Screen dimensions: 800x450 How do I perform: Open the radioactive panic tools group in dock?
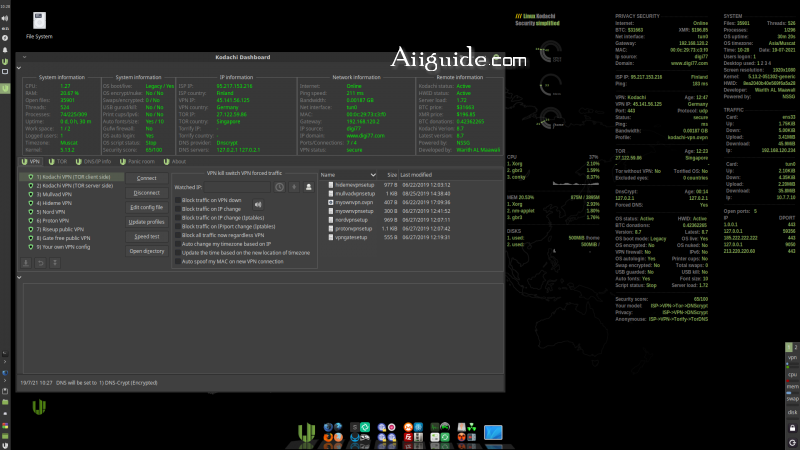466,432
